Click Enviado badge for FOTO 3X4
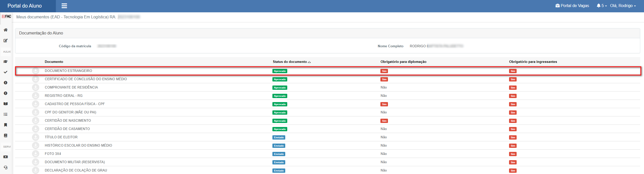 click(x=279, y=154)
